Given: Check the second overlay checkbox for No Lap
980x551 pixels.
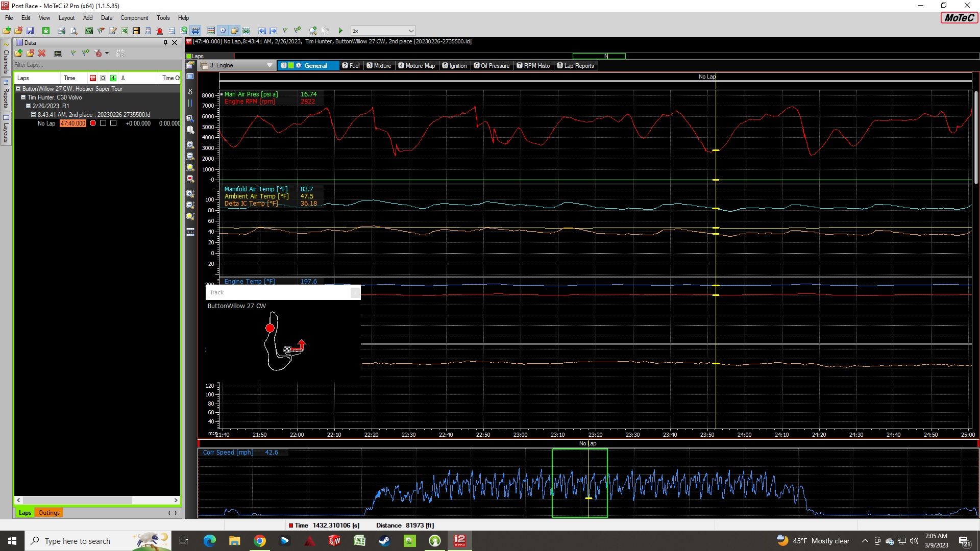Looking at the screenshot, I should 113,123.
